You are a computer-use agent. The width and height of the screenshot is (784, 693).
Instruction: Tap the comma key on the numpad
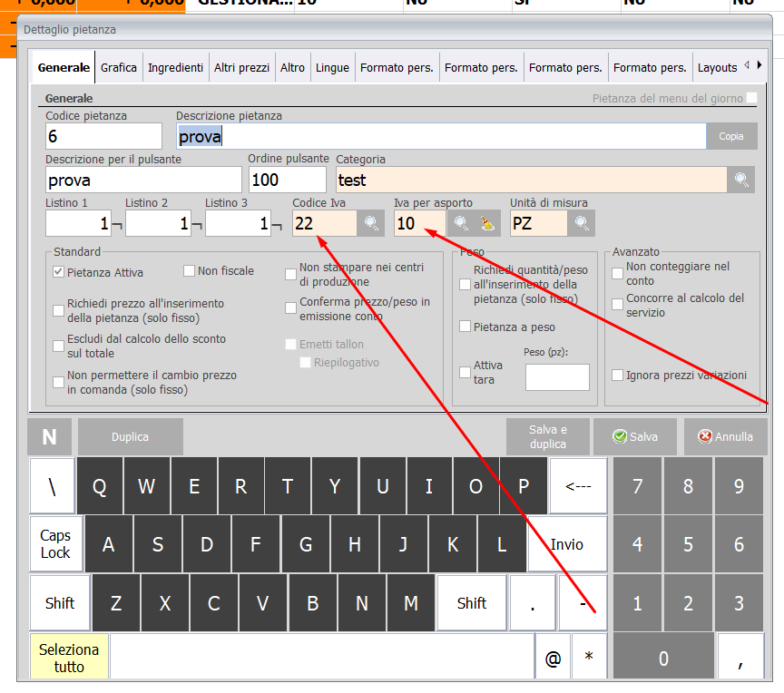point(740,658)
